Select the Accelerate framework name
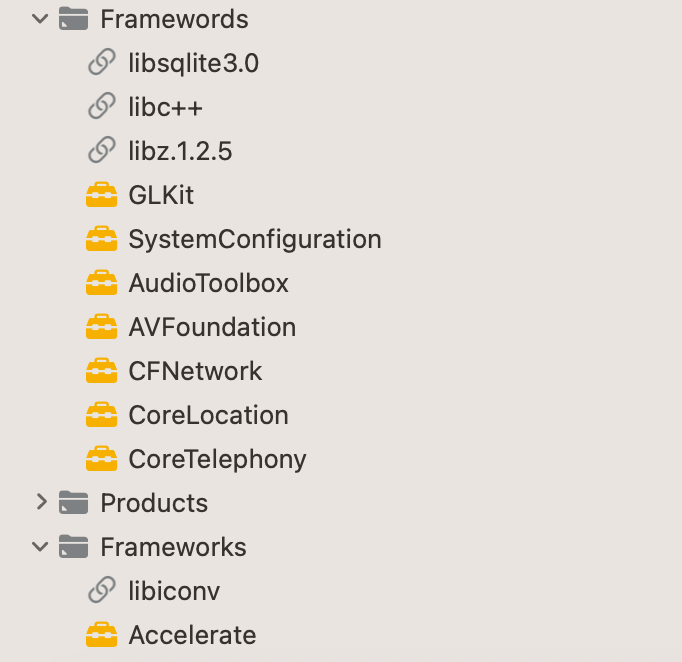The image size is (682, 662). point(192,635)
